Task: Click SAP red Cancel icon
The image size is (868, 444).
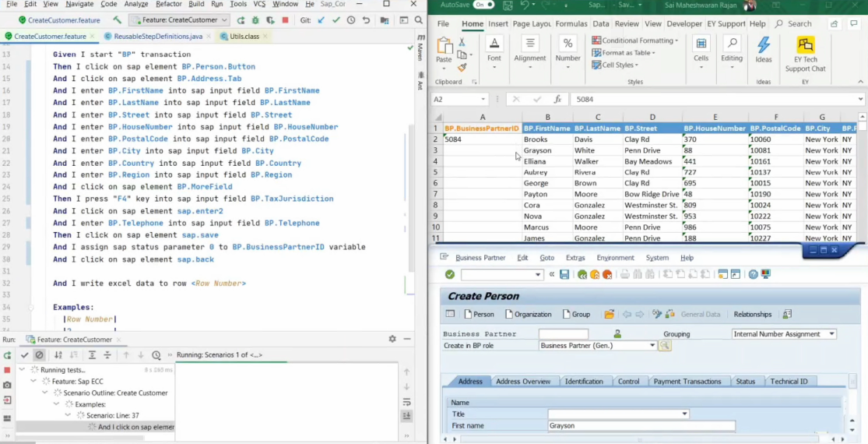Action: click(607, 274)
